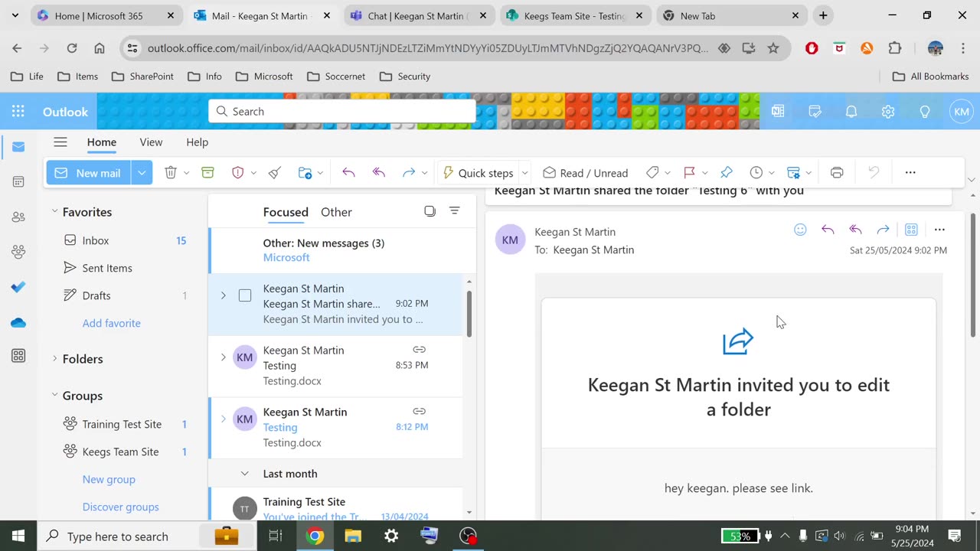
Task: Open the Notifications bell icon
Action: point(851,112)
